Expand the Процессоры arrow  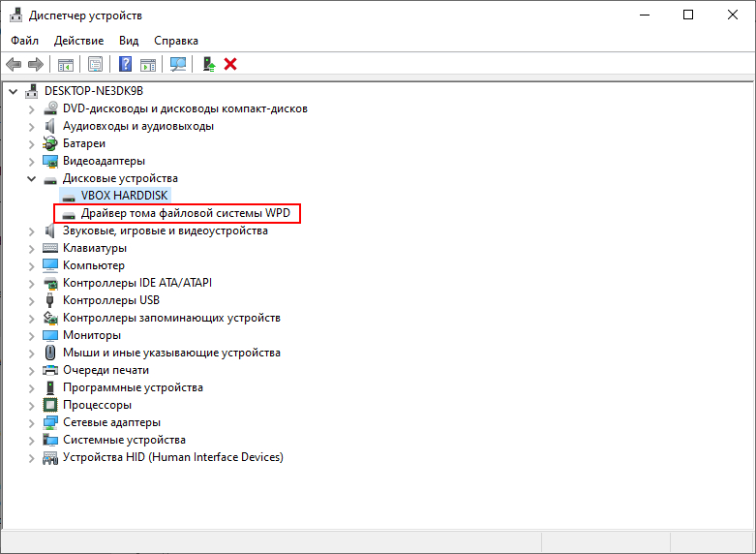32,406
